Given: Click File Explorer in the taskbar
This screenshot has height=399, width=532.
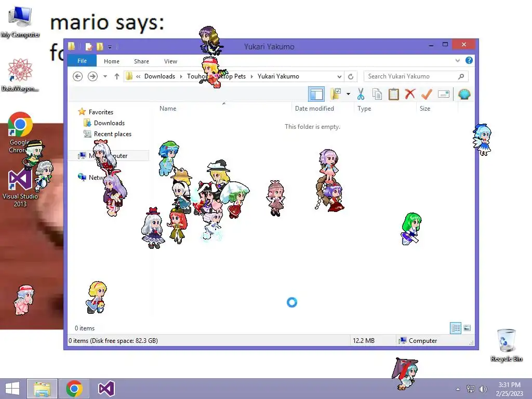Looking at the screenshot, I should pyautogui.click(x=42, y=389).
